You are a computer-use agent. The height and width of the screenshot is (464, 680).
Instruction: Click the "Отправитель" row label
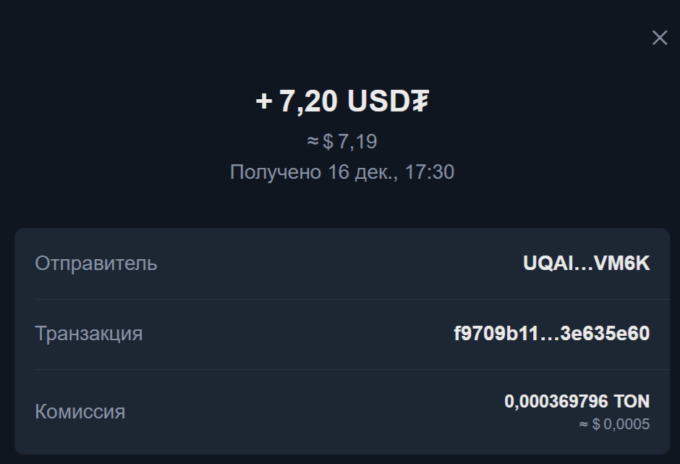tap(96, 264)
